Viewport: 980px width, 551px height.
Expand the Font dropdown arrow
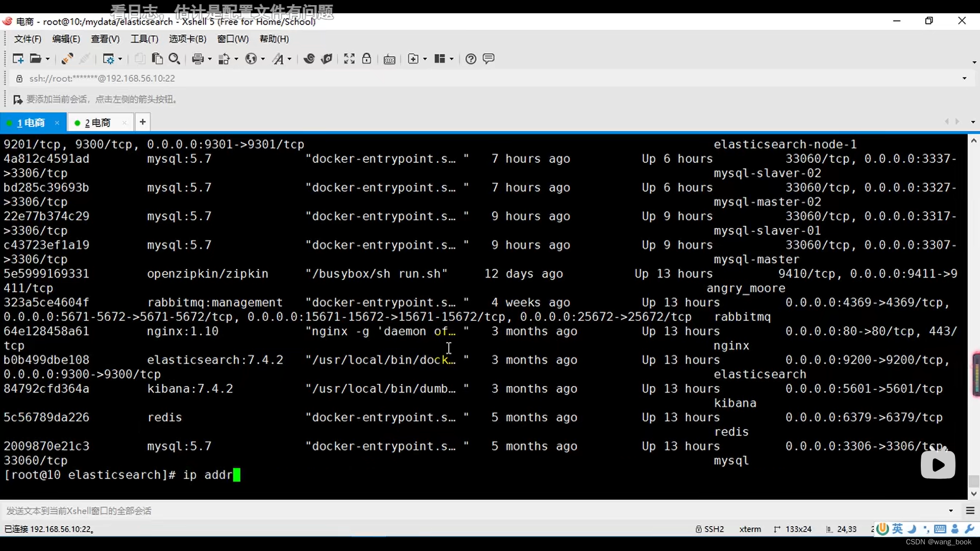[x=289, y=59]
